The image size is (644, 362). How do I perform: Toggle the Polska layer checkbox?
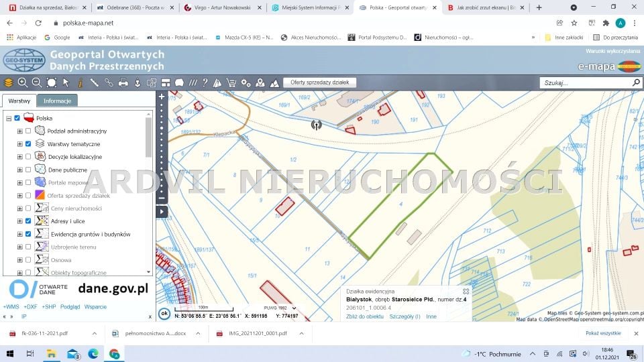tap(17, 118)
